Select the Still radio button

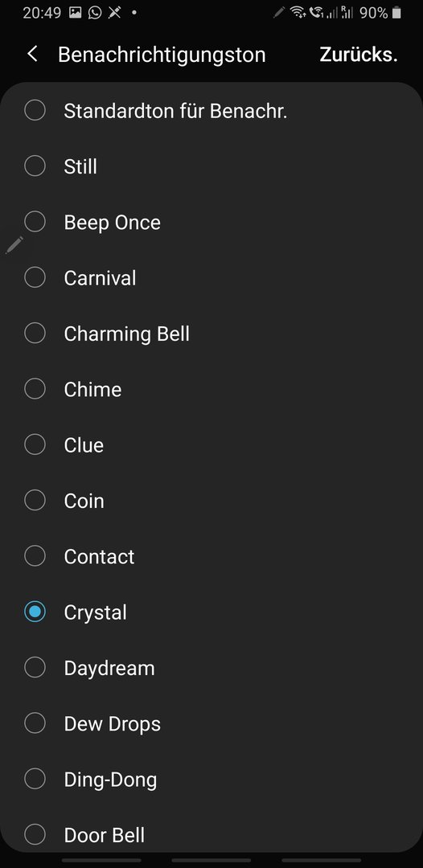[35, 166]
